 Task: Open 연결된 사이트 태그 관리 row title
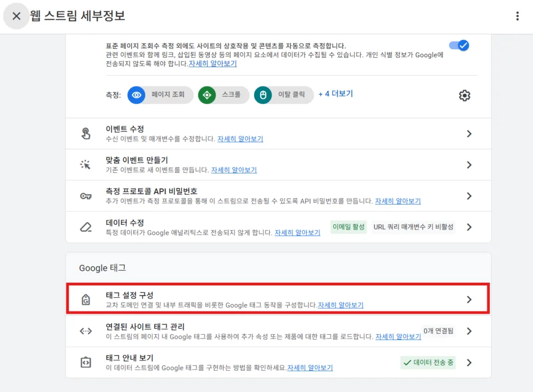pyautogui.click(x=145, y=327)
